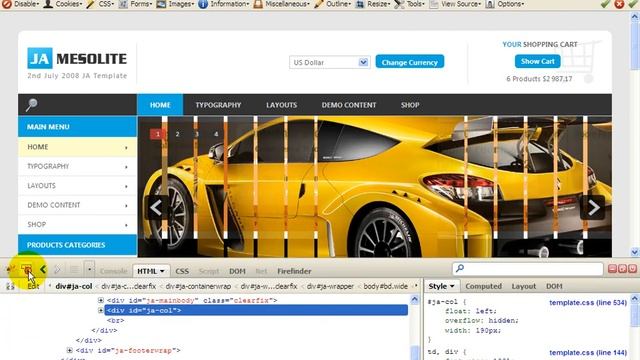Switch to the Layout side panel tab
The width and height of the screenshot is (640, 360).
(524, 286)
